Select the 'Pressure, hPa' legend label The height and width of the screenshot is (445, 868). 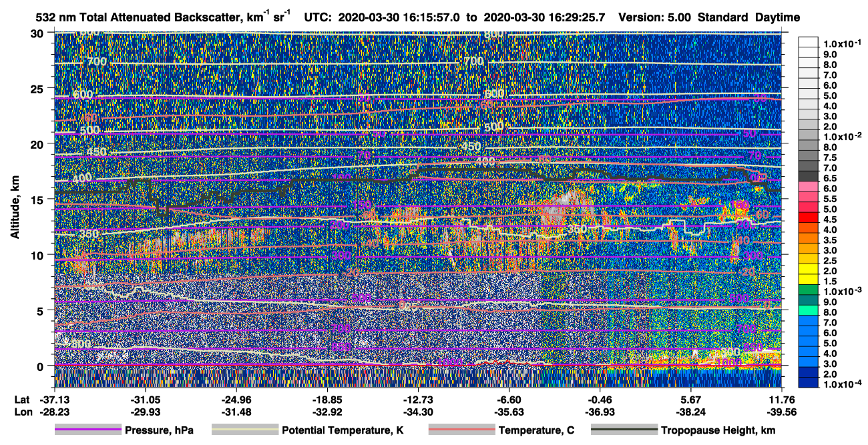[x=159, y=430]
